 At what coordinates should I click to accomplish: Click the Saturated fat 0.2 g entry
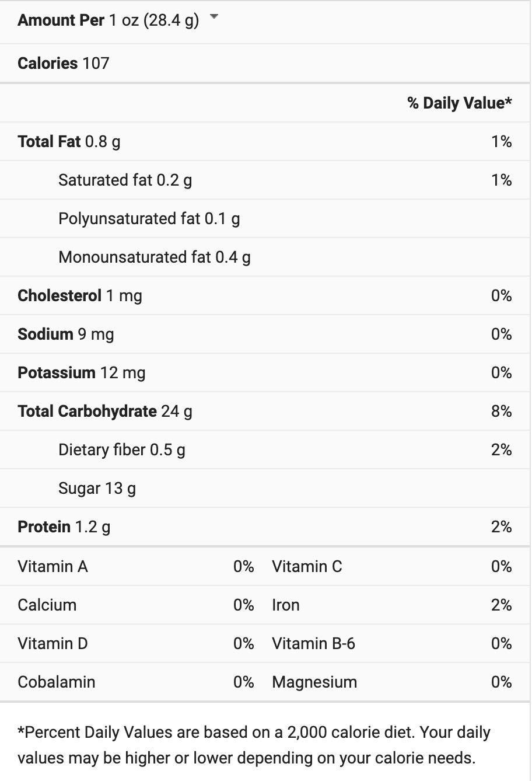click(125, 180)
